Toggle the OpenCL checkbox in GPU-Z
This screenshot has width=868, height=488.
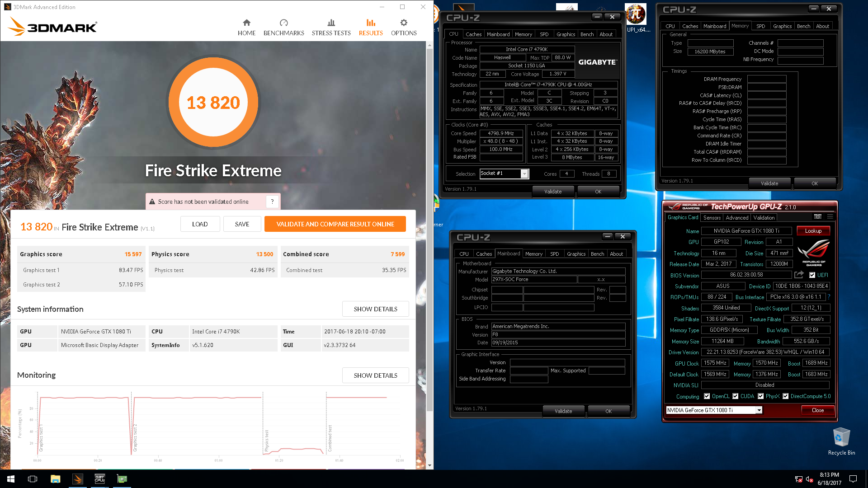point(707,396)
